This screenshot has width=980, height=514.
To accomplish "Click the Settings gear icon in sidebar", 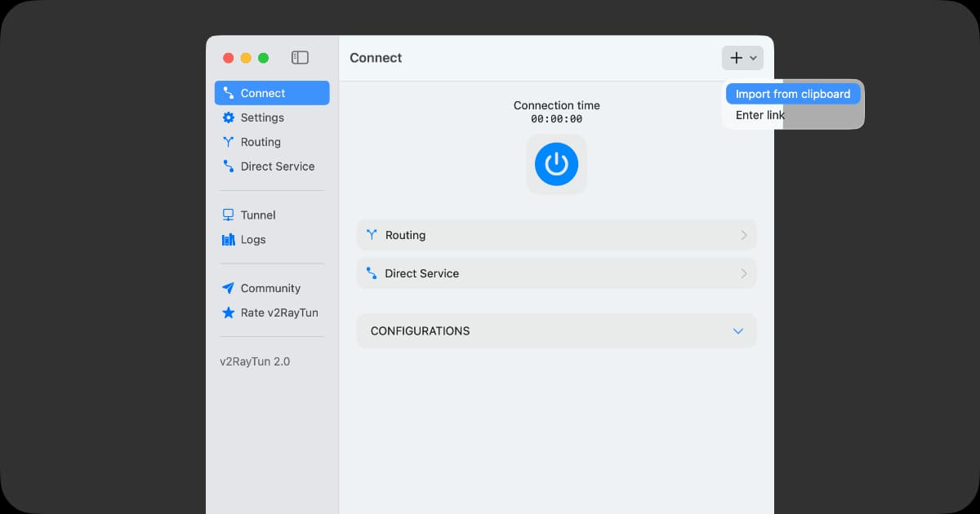I will coord(229,117).
